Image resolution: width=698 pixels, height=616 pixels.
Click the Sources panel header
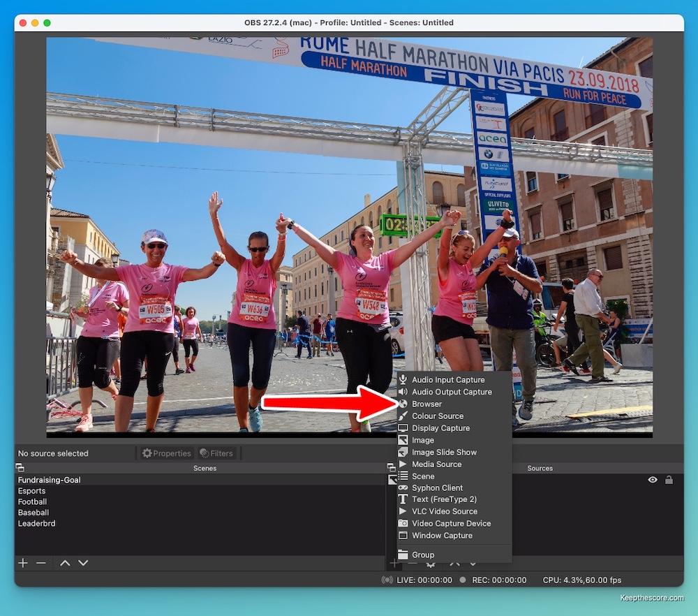click(x=540, y=468)
